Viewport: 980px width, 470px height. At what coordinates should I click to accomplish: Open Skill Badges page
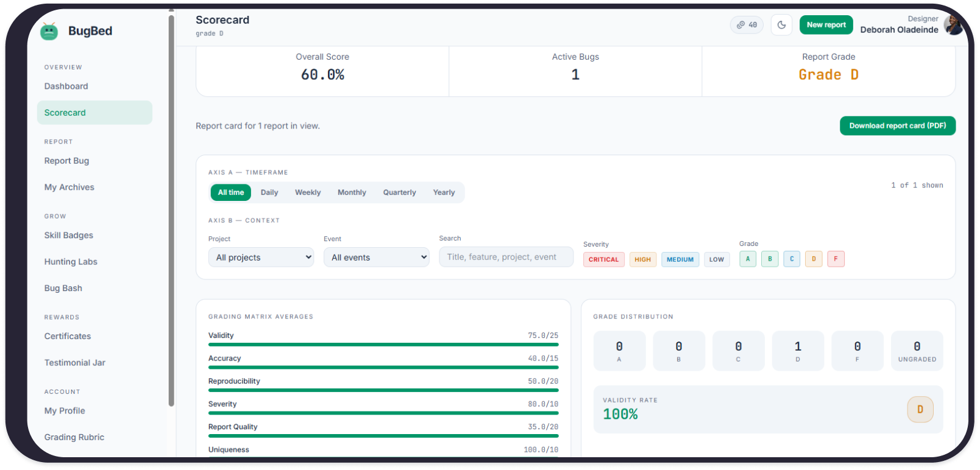pos(68,236)
